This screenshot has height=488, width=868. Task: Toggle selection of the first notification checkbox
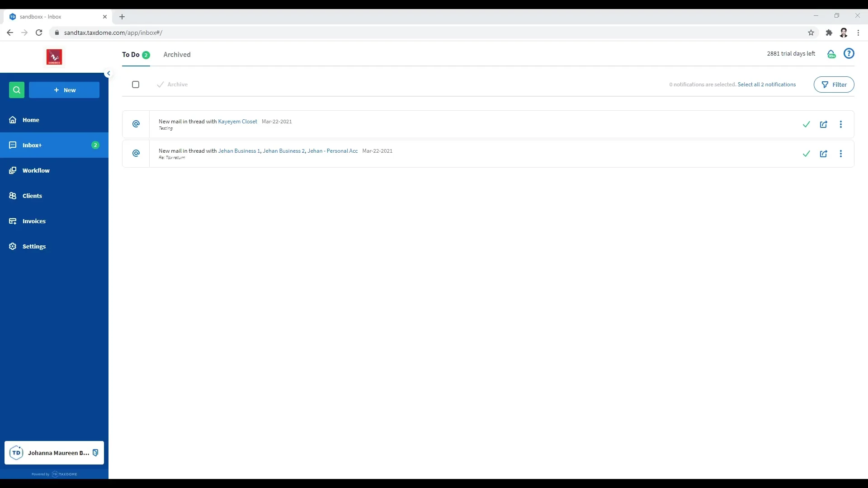(136, 124)
